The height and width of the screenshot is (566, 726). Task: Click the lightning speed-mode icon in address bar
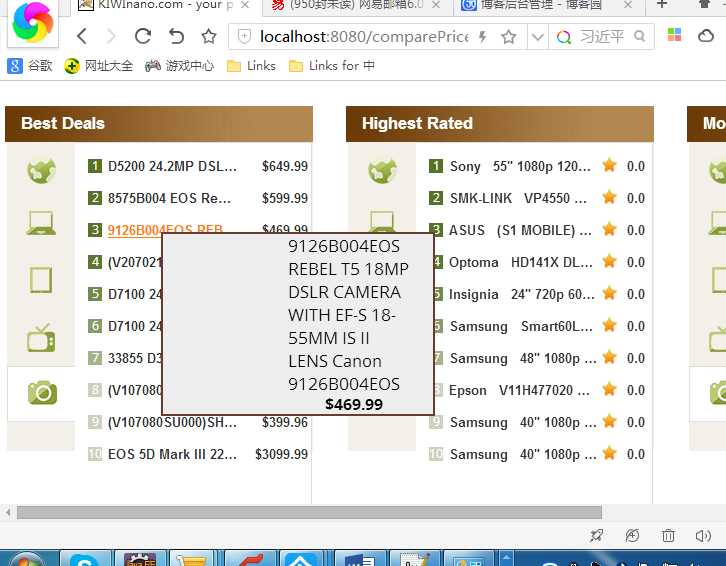482,37
